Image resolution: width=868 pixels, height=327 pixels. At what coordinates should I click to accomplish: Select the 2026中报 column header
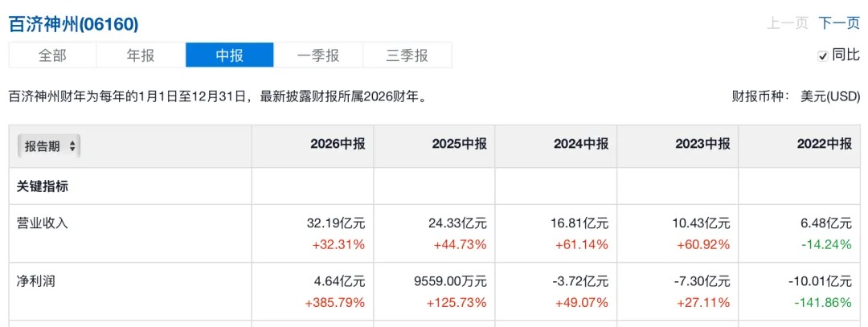[x=338, y=145]
